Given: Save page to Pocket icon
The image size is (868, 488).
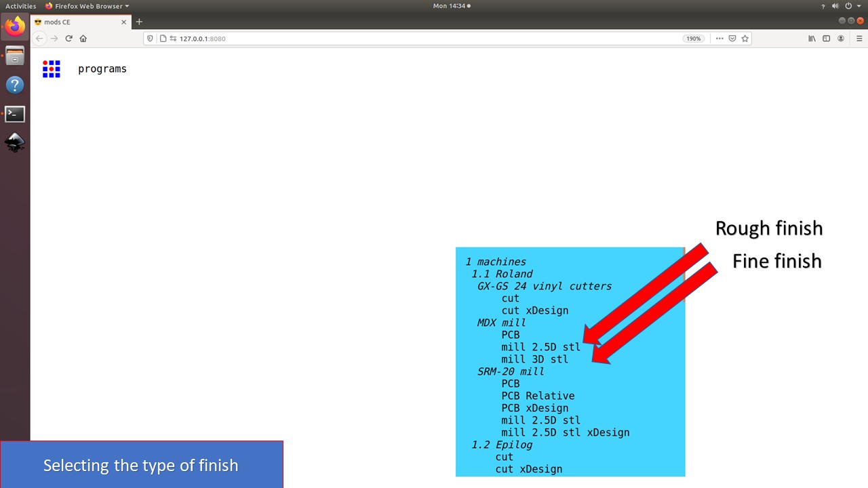Looking at the screenshot, I should click(x=732, y=39).
